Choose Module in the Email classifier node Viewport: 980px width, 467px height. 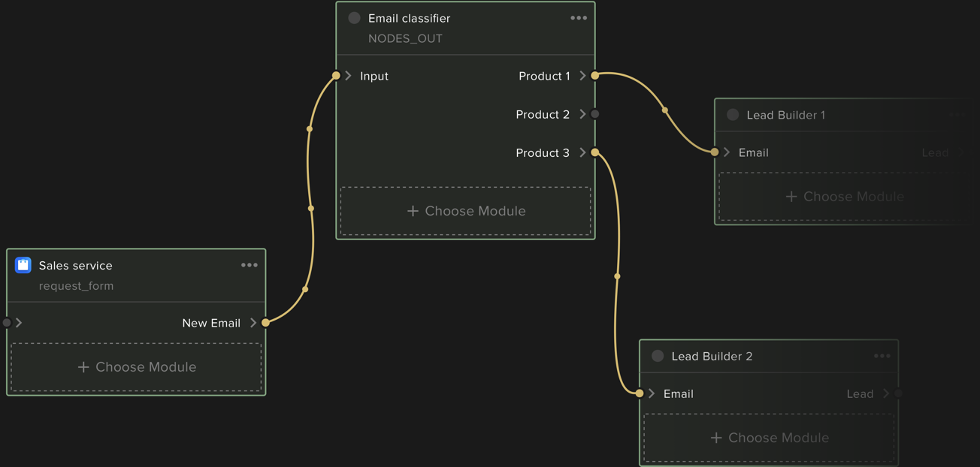(465, 211)
